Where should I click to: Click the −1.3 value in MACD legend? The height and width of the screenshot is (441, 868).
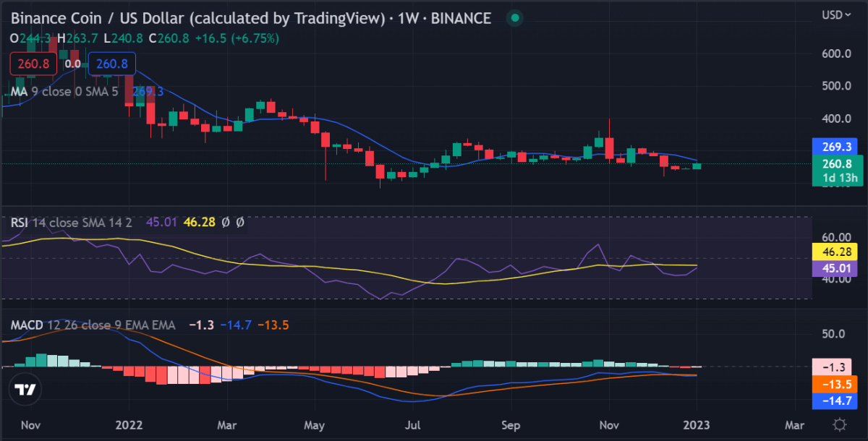tap(200, 325)
